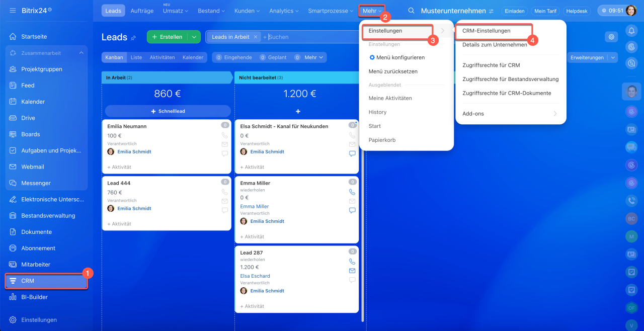The image size is (644, 331).
Task: Pin the Leads page with pin icon
Action: (x=133, y=38)
